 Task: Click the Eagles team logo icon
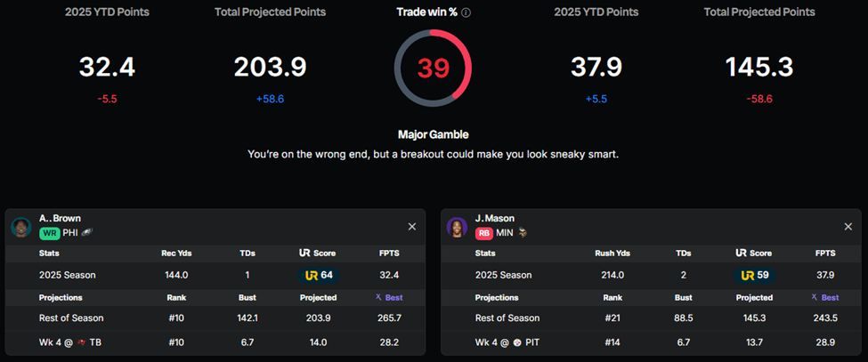click(88, 233)
